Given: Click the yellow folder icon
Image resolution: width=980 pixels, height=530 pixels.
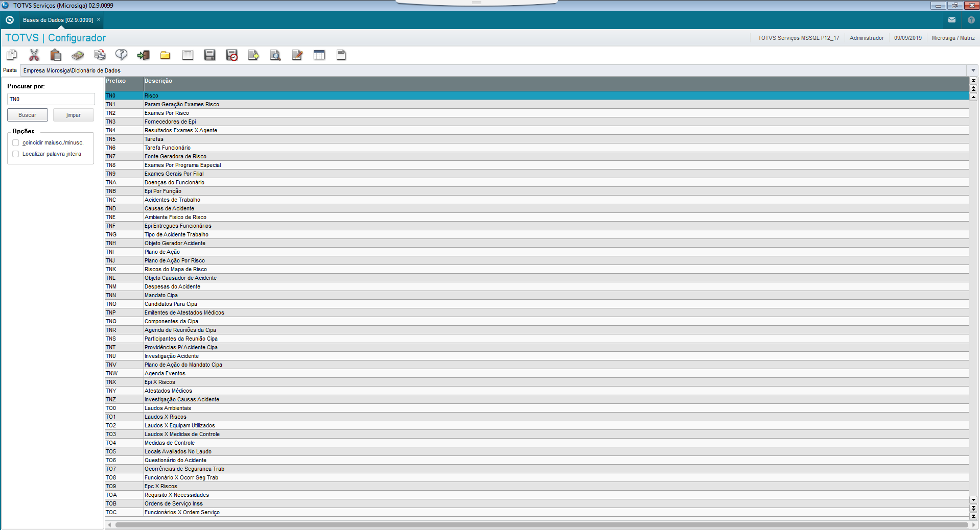Looking at the screenshot, I should coord(165,55).
